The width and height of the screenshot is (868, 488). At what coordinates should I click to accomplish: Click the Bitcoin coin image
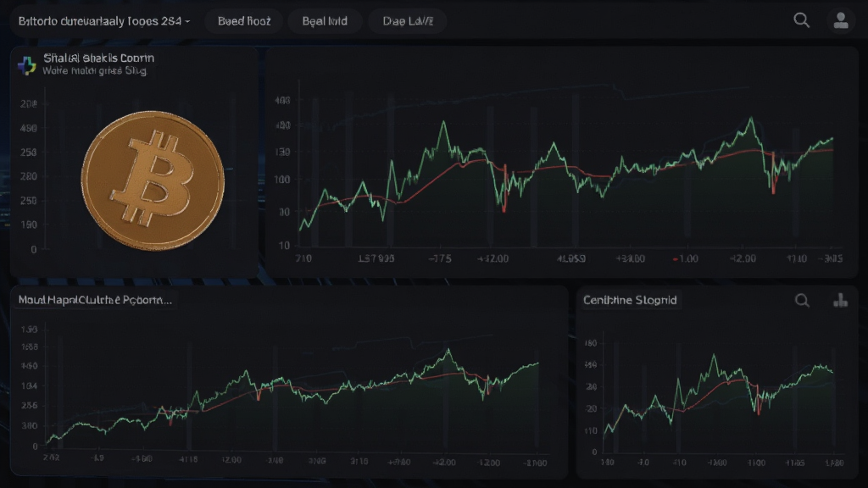153,180
